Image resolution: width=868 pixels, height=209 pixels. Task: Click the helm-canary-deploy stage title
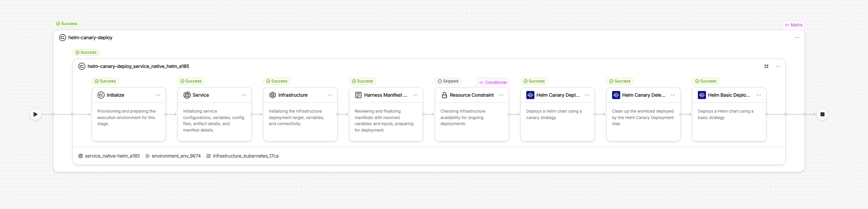pyautogui.click(x=90, y=38)
